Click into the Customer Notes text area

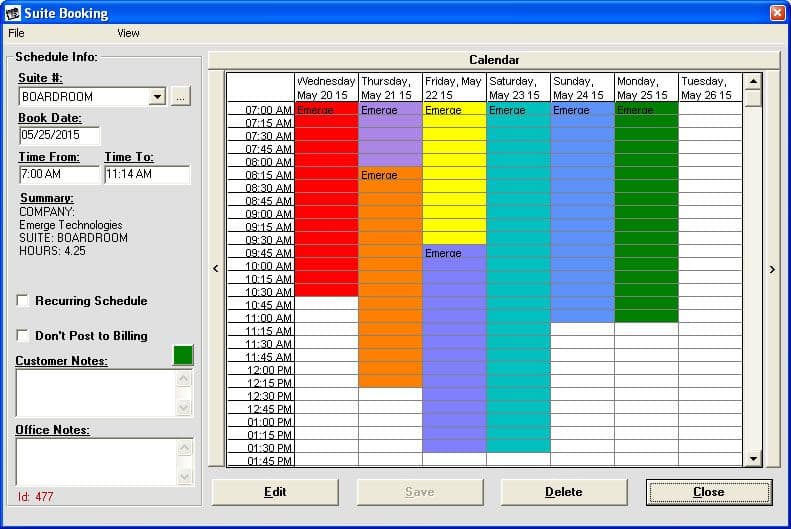96,393
